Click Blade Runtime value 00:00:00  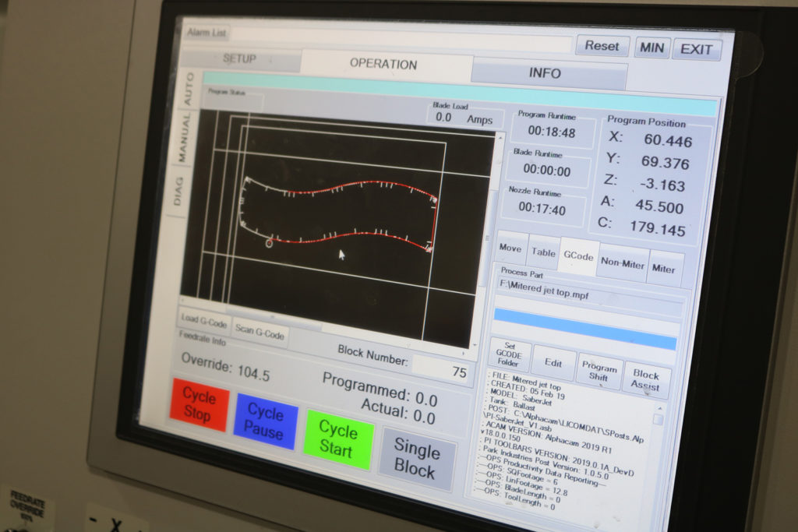coord(547,171)
